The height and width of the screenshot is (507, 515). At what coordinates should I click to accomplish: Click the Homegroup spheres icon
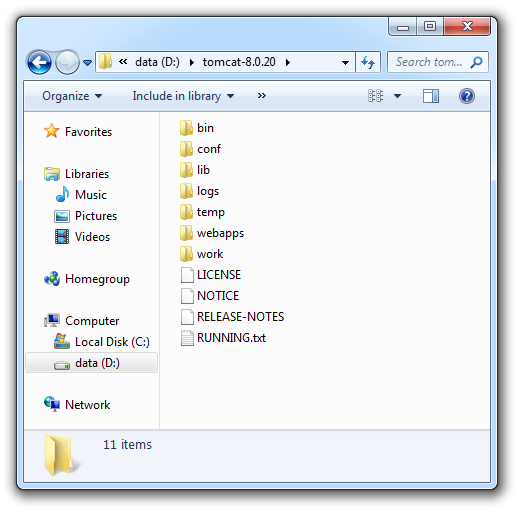point(52,279)
